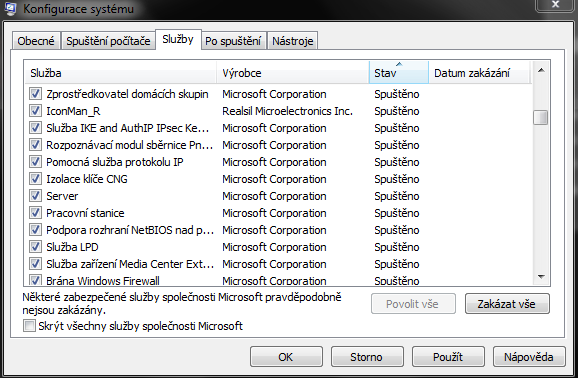Screen dimensions: 578x378
Task: Cancel with the Storno button
Action: (367, 357)
